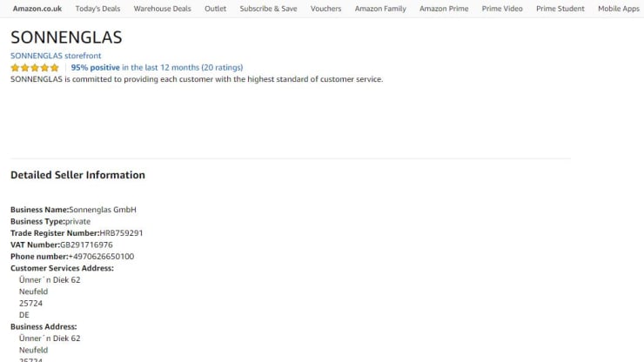Open the Amazon.co.uk home link
644x362 pixels.
coord(37,9)
